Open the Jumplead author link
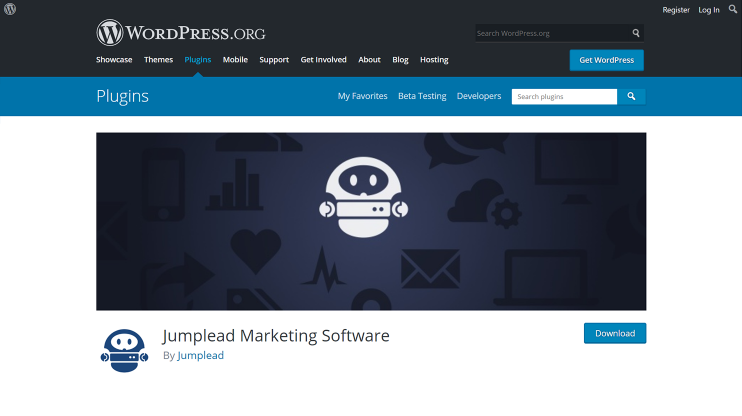This screenshot has height=416, width=742. click(201, 355)
